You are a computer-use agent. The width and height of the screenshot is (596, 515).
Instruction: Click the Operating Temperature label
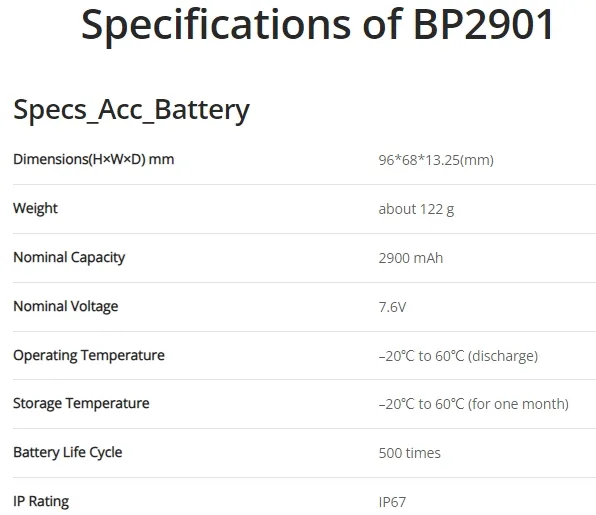89,355
